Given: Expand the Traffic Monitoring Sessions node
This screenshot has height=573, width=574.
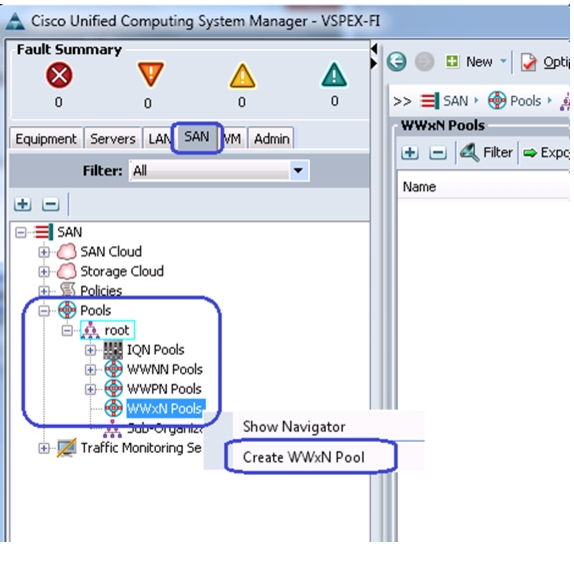Looking at the screenshot, I should pyautogui.click(x=44, y=448).
